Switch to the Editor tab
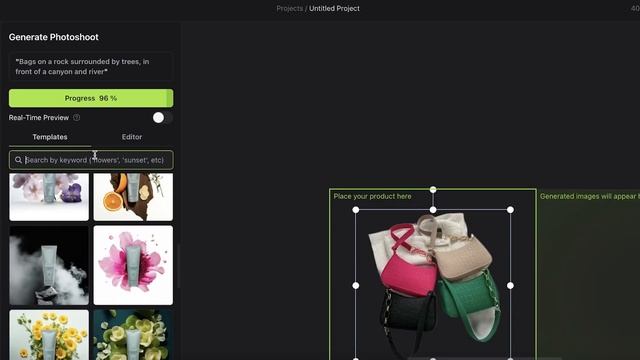The image size is (640, 360). click(132, 137)
